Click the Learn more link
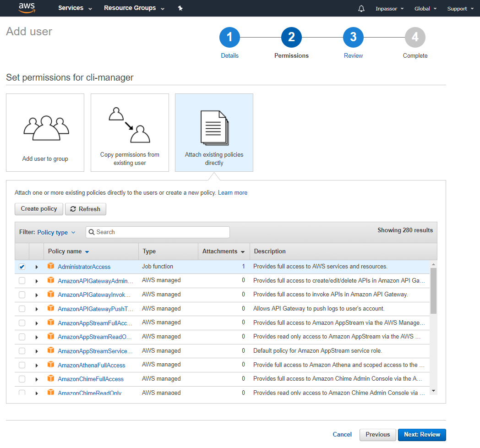The height and width of the screenshot is (448, 480). 233,192
